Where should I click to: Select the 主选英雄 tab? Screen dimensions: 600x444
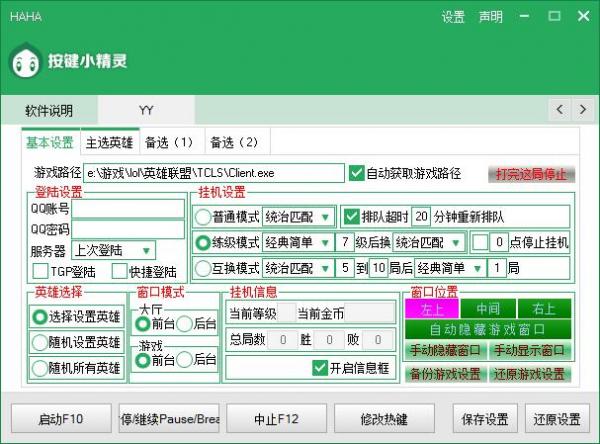click(x=110, y=142)
